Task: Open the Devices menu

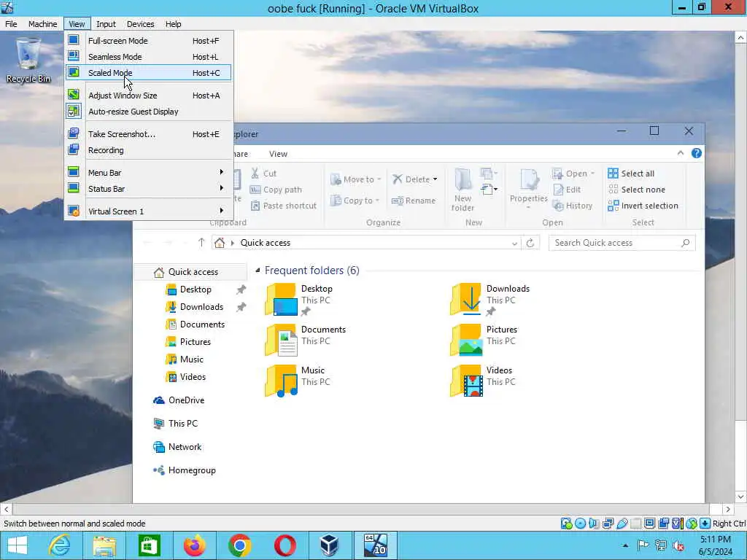Action: [141, 24]
